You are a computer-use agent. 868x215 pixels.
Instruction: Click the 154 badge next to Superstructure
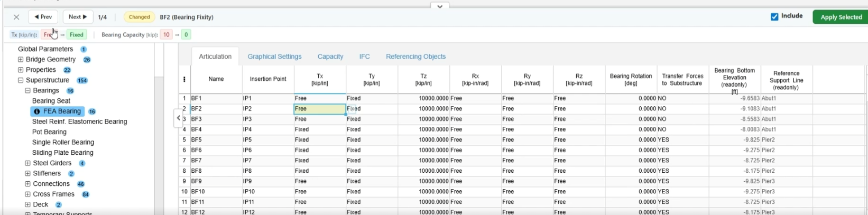pos(82,80)
